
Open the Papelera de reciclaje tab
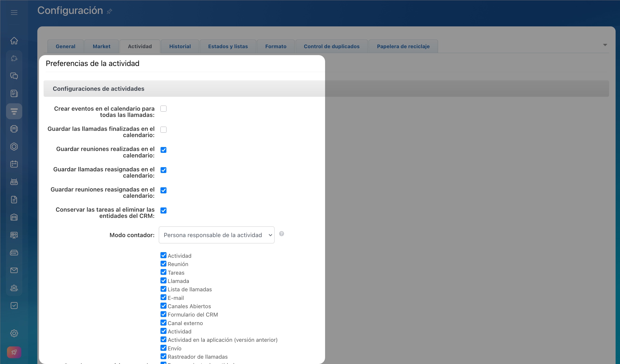tap(403, 47)
